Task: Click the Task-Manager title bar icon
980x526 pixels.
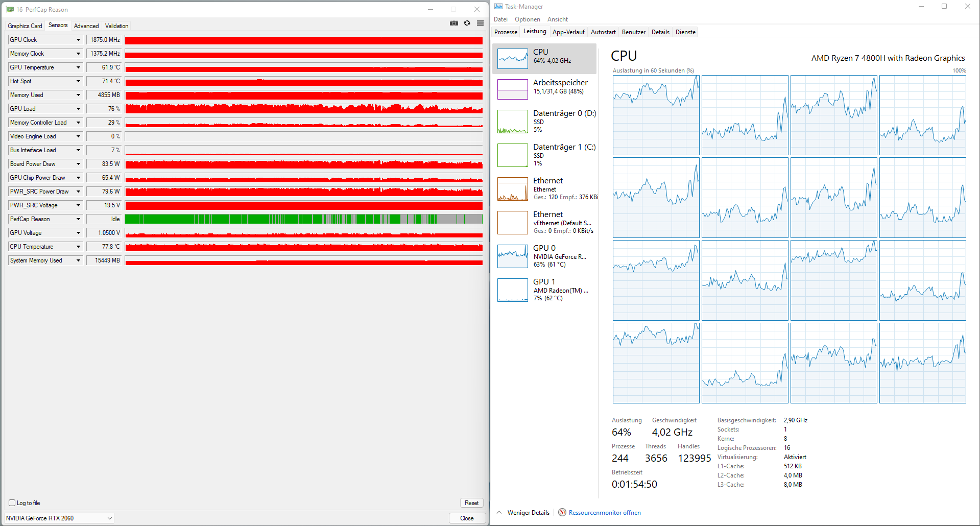Action: pyautogui.click(x=498, y=6)
